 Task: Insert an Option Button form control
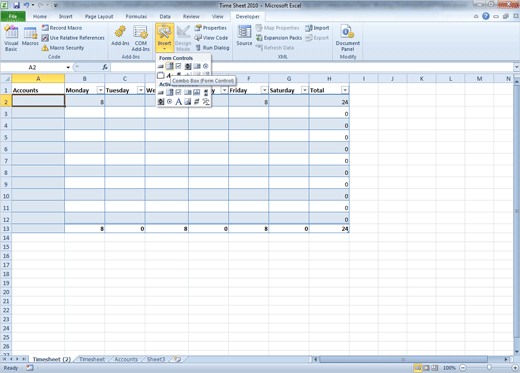[x=206, y=66]
